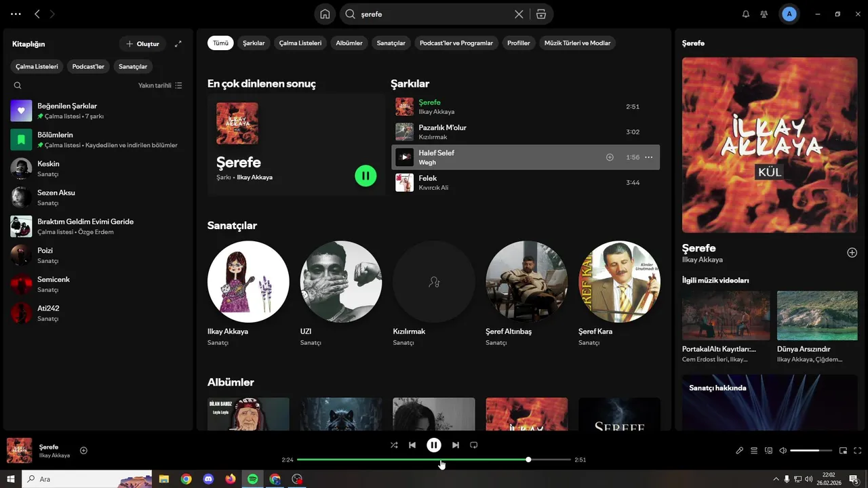
Task: Open the Şeref Altınbaş artist card
Action: click(527, 295)
